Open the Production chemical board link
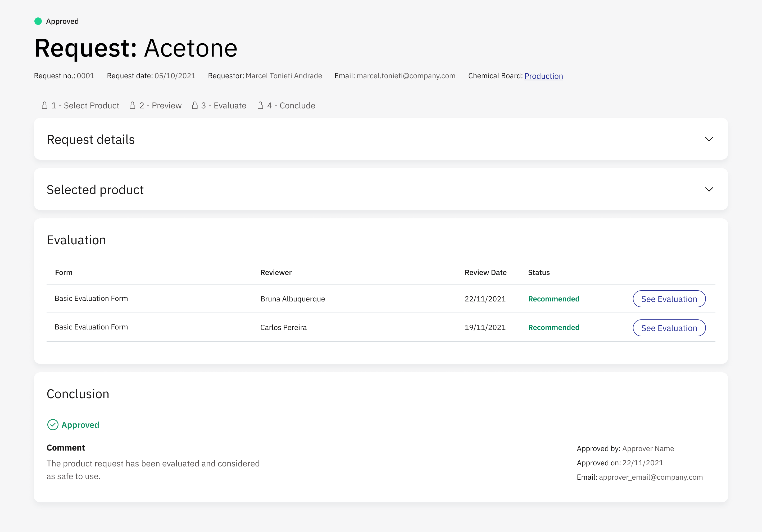762x532 pixels. click(544, 76)
